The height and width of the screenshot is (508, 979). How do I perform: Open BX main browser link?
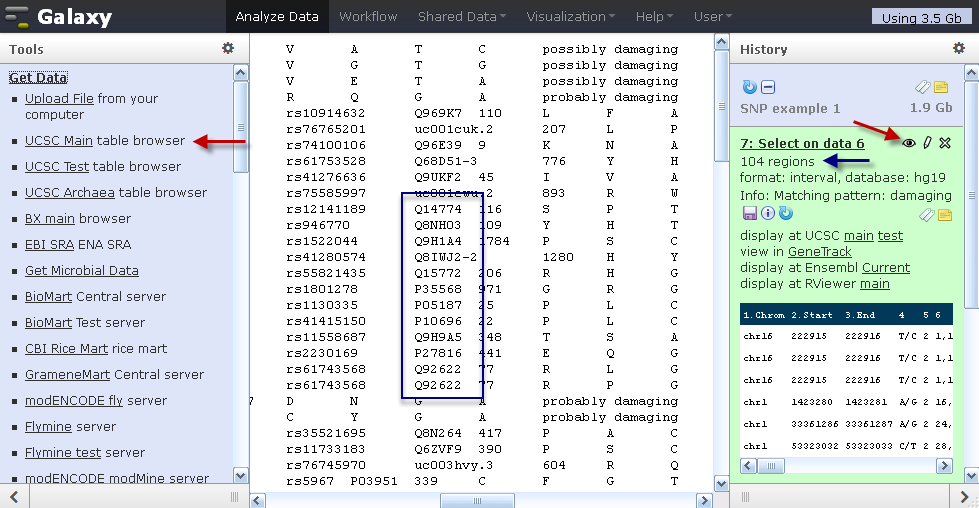[49, 218]
